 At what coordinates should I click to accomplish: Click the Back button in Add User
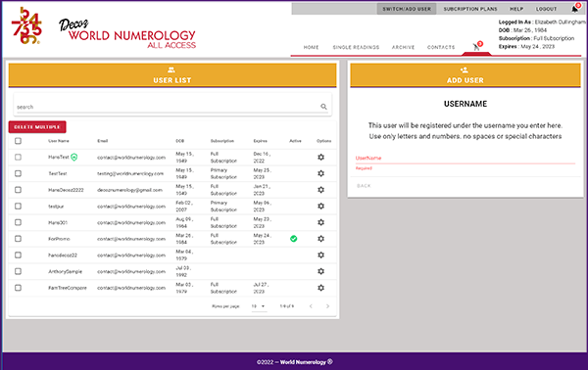pyautogui.click(x=364, y=186)
